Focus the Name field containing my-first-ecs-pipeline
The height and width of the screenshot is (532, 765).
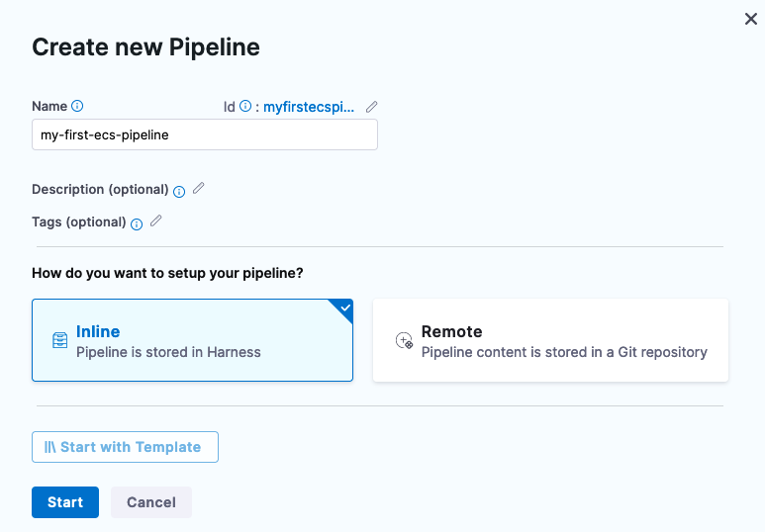(205, 135)
